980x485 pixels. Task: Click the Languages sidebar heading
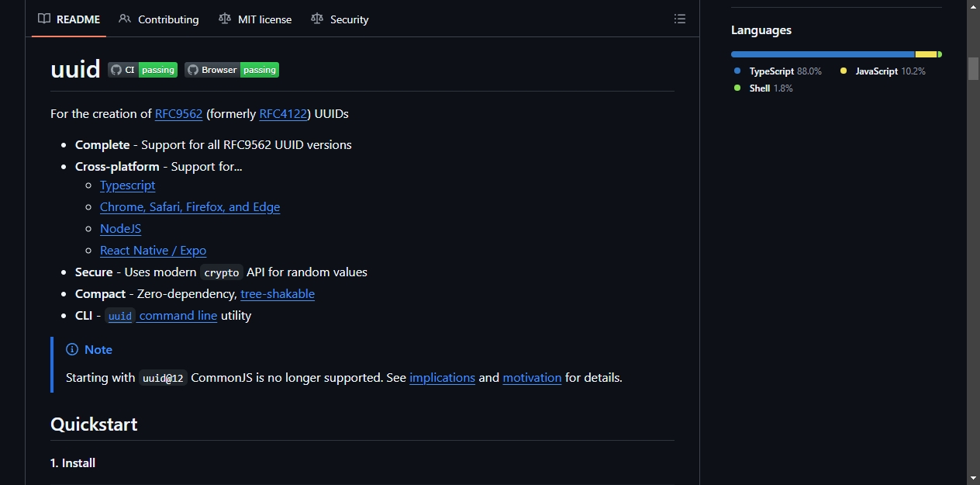[761, 30]
